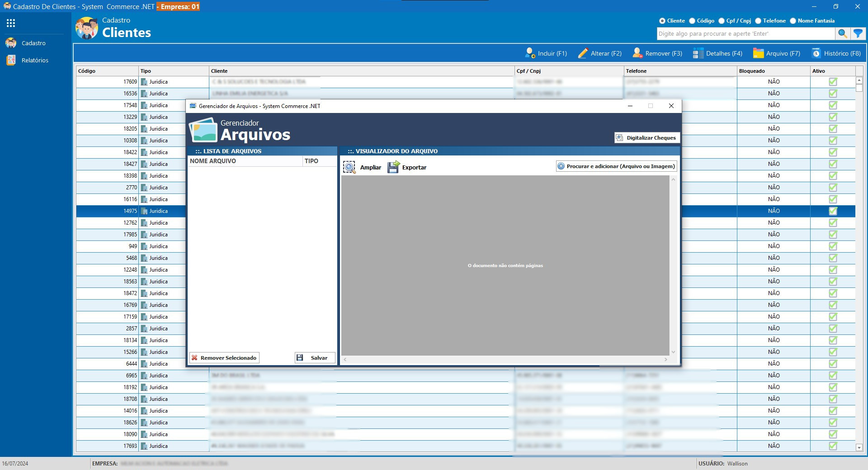Select the Cpf / Cnpj radio option
The height and width of the screenshot is (470, 868).
(722, 21)
